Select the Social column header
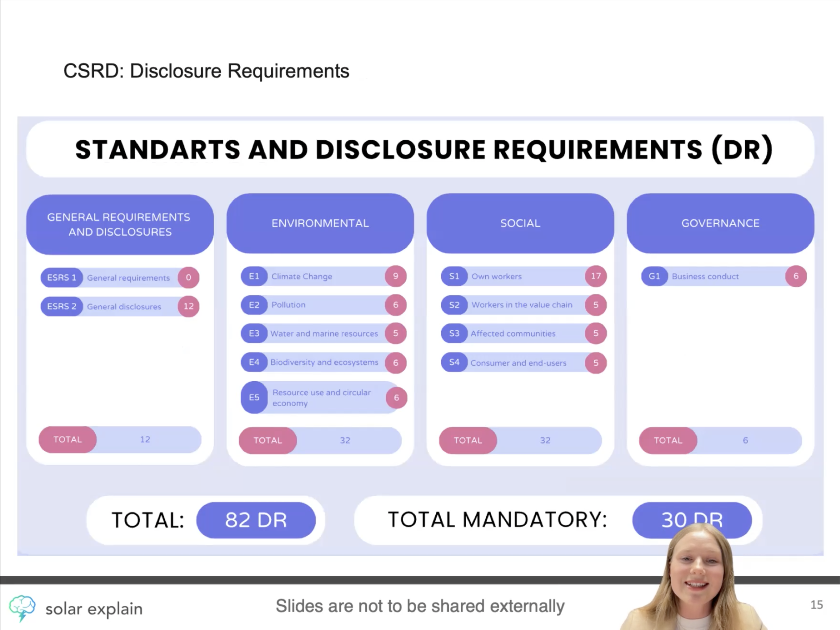Screen dimensions: 840x630 [x=520, y=223]
